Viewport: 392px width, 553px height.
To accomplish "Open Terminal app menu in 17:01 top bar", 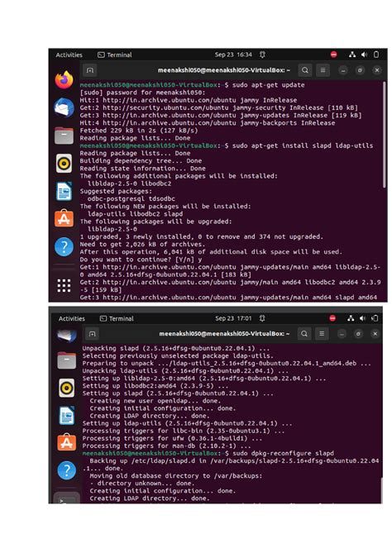I will click(x=117, y=318).
